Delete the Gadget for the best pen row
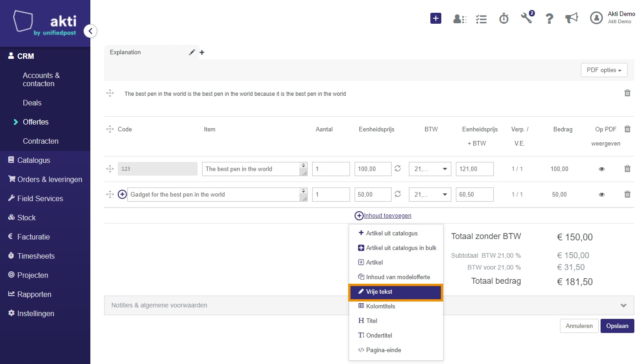 click(628, 194)
